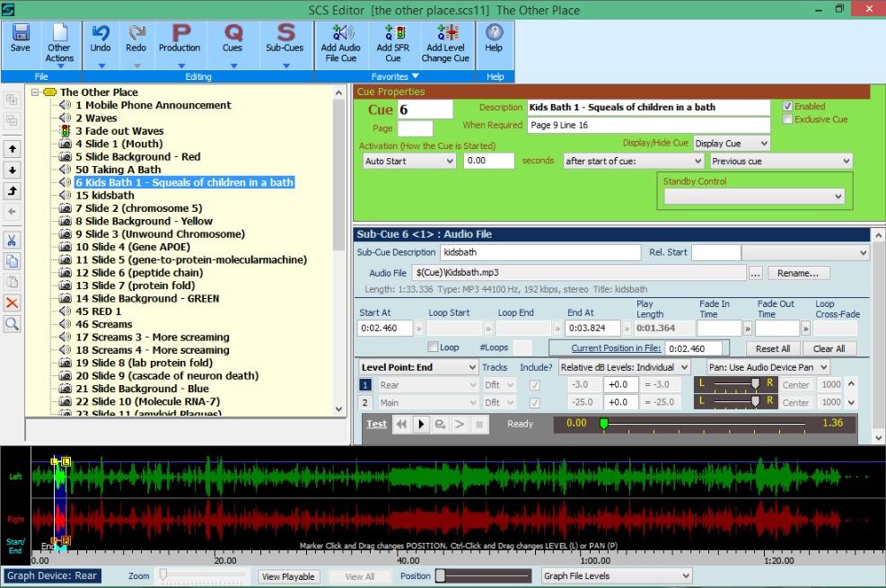Toggle the Enabled checkbox
Viewport: 886px width, 588px height.
[788, 106]
